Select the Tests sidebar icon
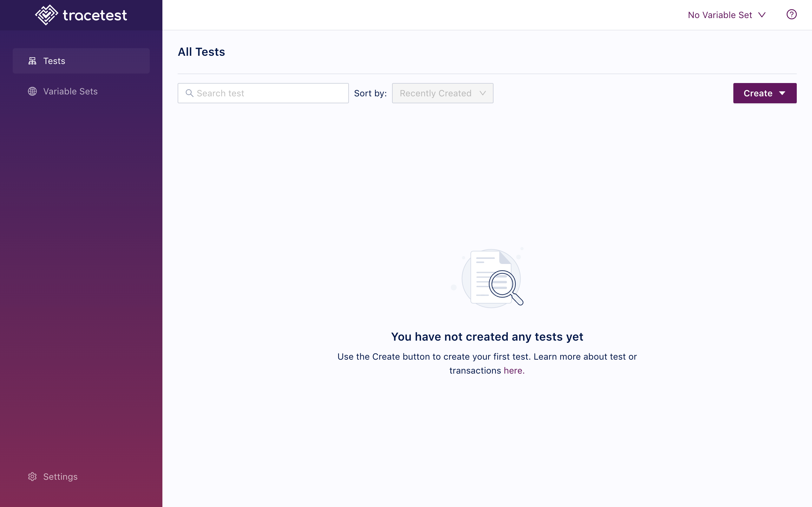This screenshot has height=507, width=812. (32, 61)
